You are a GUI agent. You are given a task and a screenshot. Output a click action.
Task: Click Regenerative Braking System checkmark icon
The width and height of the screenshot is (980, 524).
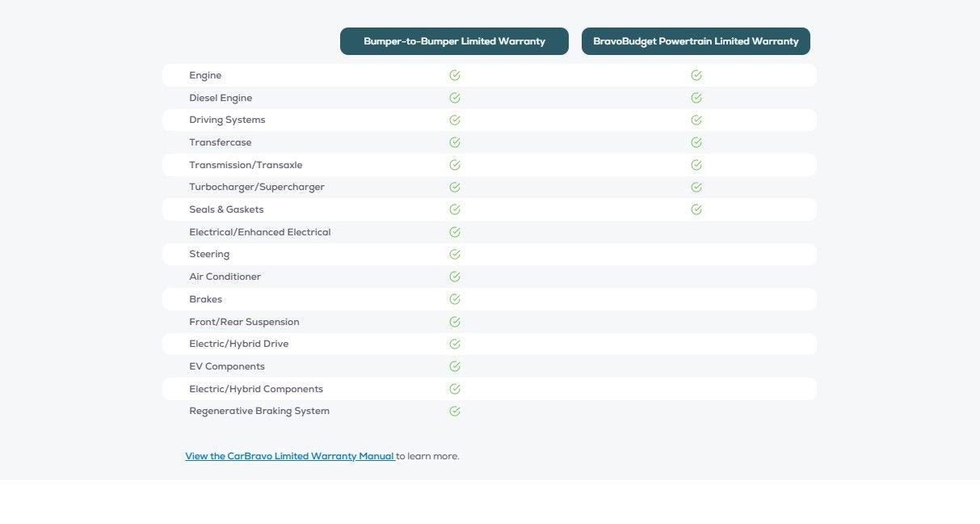455,411
